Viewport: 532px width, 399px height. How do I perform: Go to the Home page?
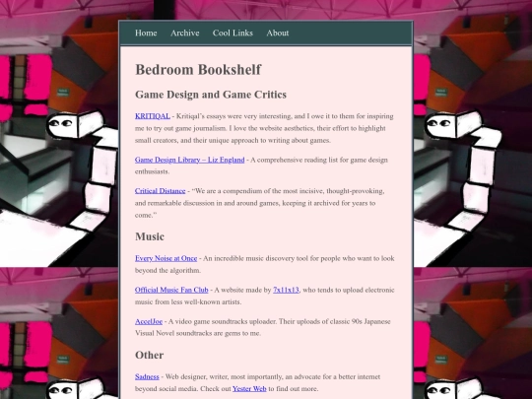(x=146, y=33)
